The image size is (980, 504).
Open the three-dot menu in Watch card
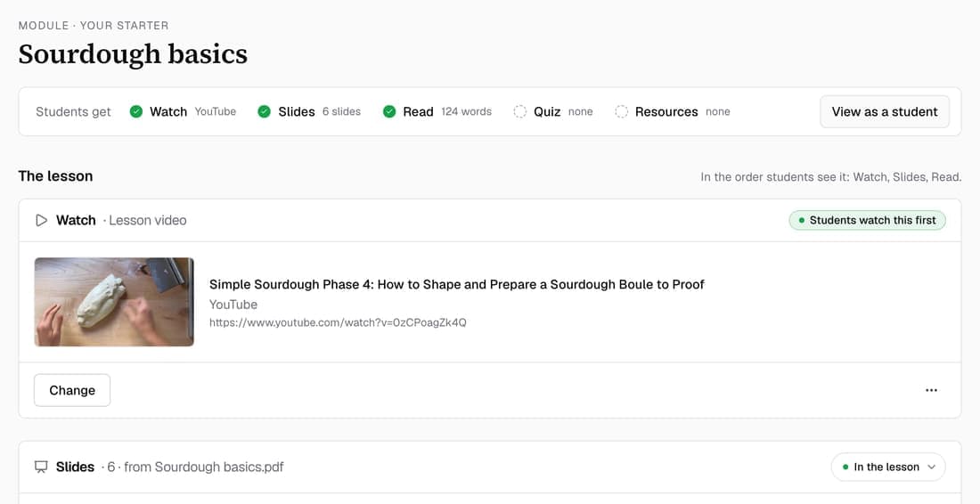tap(931, 390)
